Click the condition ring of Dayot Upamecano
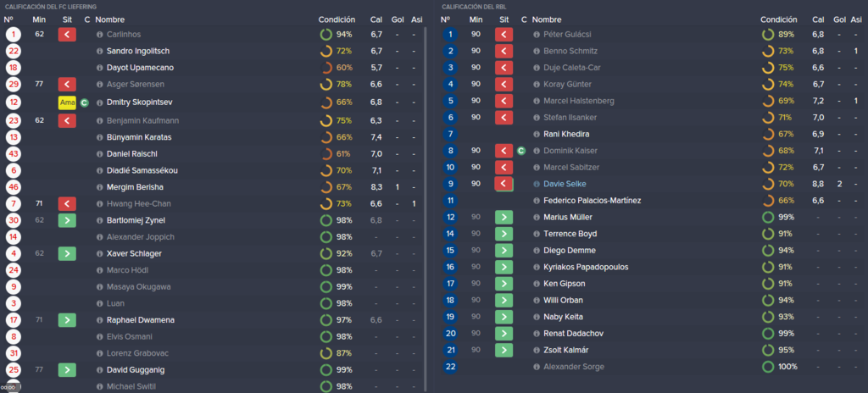Image resolution: width=868 pixels, height=393 pixels. [326, 68]
